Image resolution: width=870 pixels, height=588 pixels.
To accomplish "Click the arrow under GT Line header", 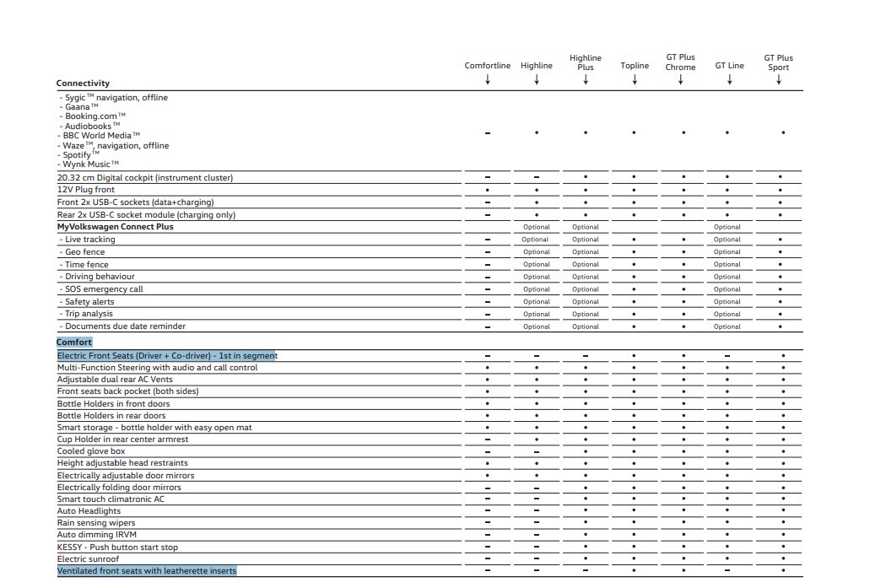I will (730, 80).
